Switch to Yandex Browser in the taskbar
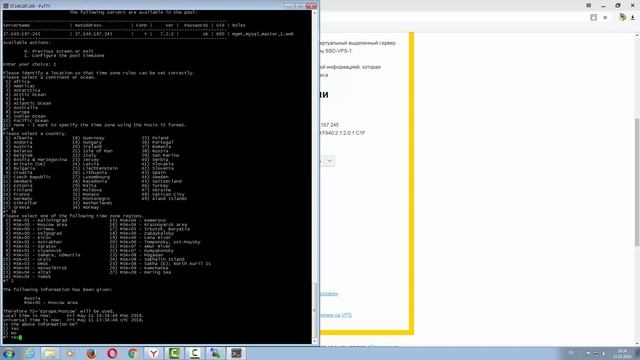This screenshot has width=640, height=360. pos(153,353)
